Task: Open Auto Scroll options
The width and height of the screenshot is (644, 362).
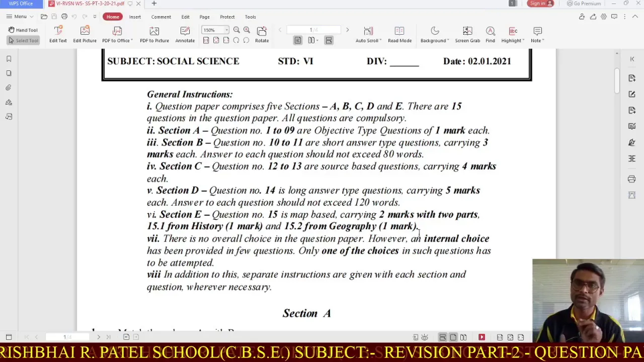Action: [368, 35]
